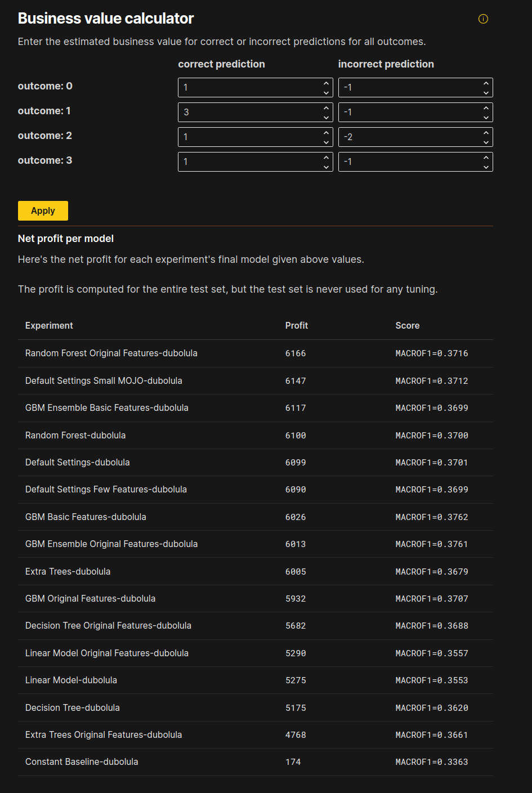
Task: Decrement the incorrect prediction value for outcome 0
Action: click(x=486, y=91)
